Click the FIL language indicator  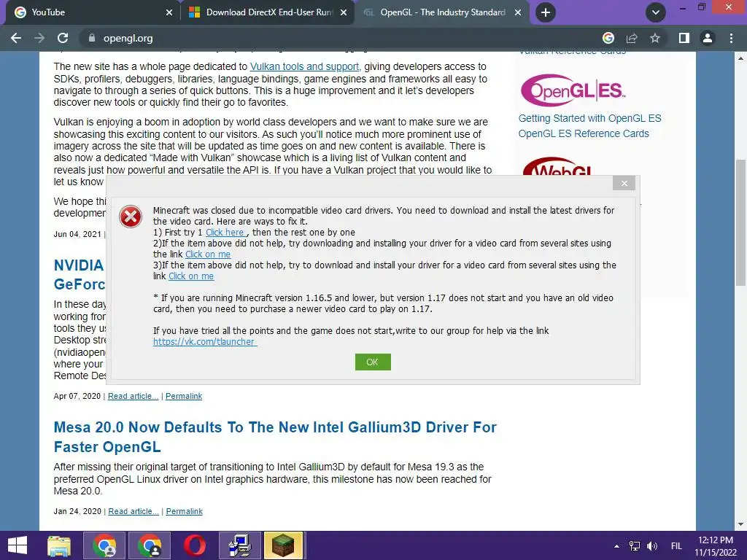pos(676,545)
